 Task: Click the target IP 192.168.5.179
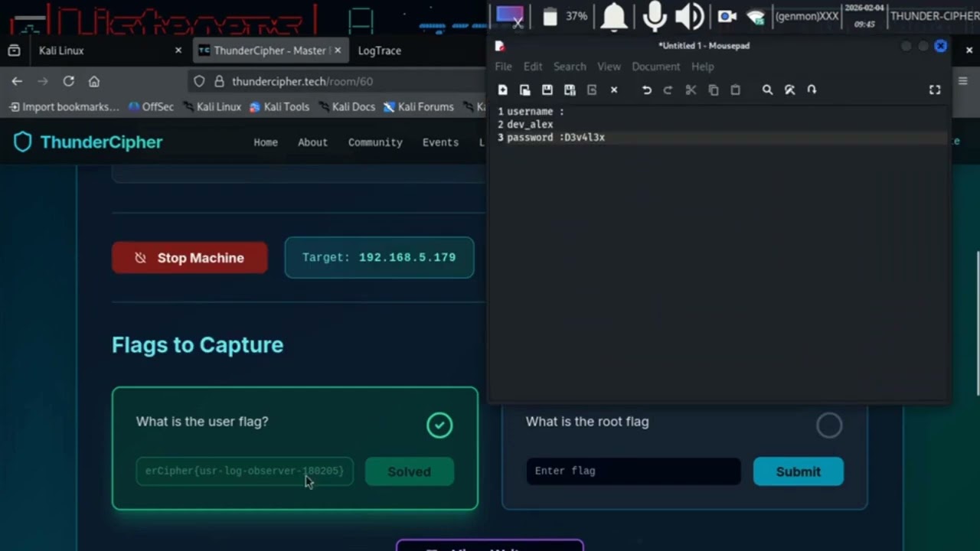pyautogui.click(x=407, y=258)
